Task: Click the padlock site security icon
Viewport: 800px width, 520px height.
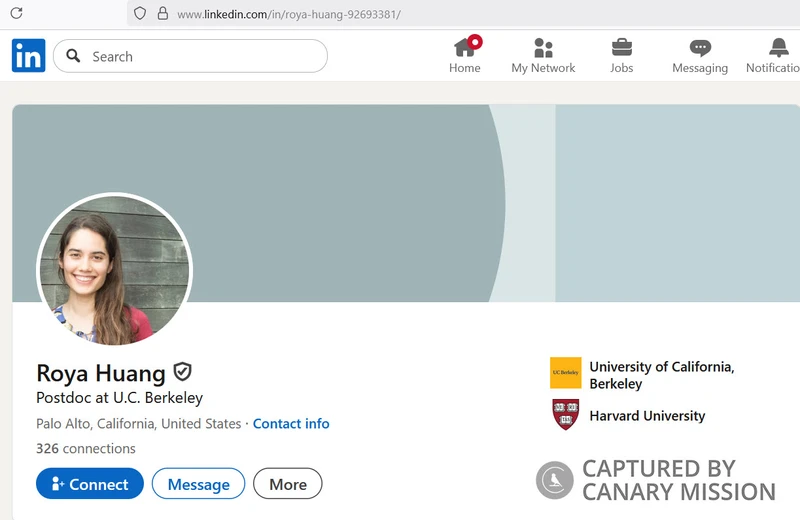Action: (161, 14)
